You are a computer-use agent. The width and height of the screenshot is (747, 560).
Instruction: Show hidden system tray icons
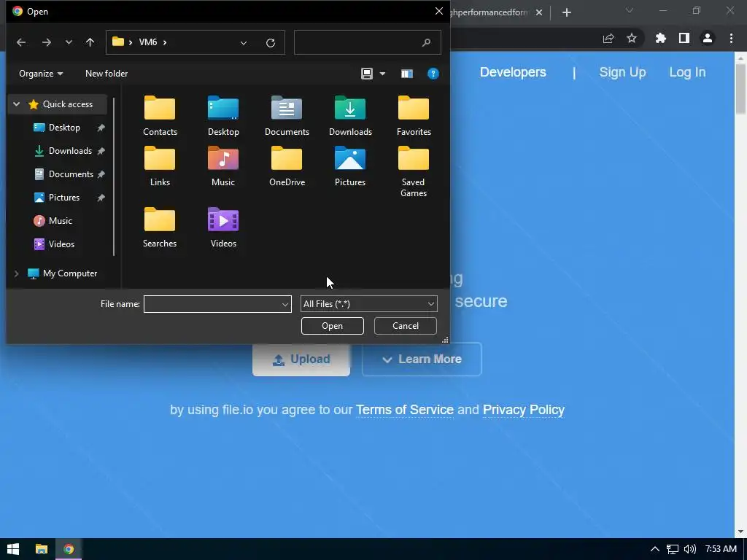pyautogui.click(x=655, y=549)
